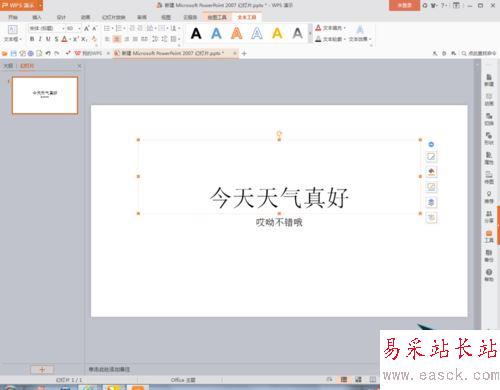
Task: Click the blue collapse floating toolbar icon
Action: pyautogui.click(x=431, y=144)
